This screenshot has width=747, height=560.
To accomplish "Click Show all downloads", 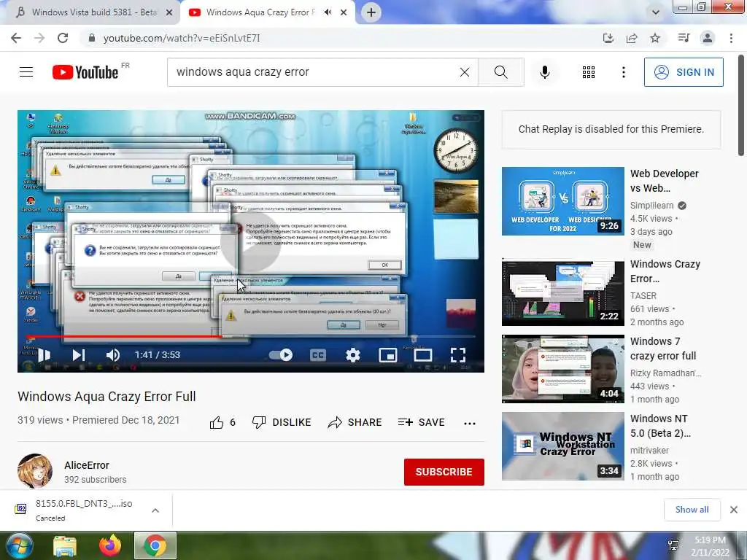I will point(692,510).
